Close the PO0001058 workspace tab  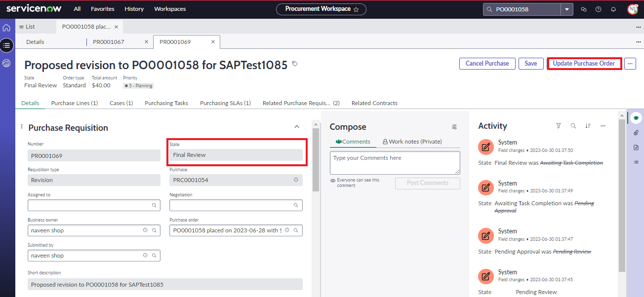point(116,27)
